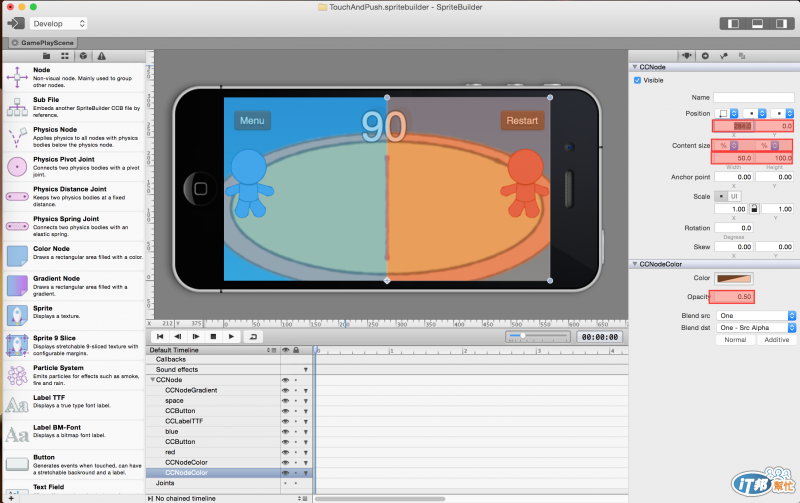Toggle the right inspector panel button
The image size is (800, 503).
(781, 23)
